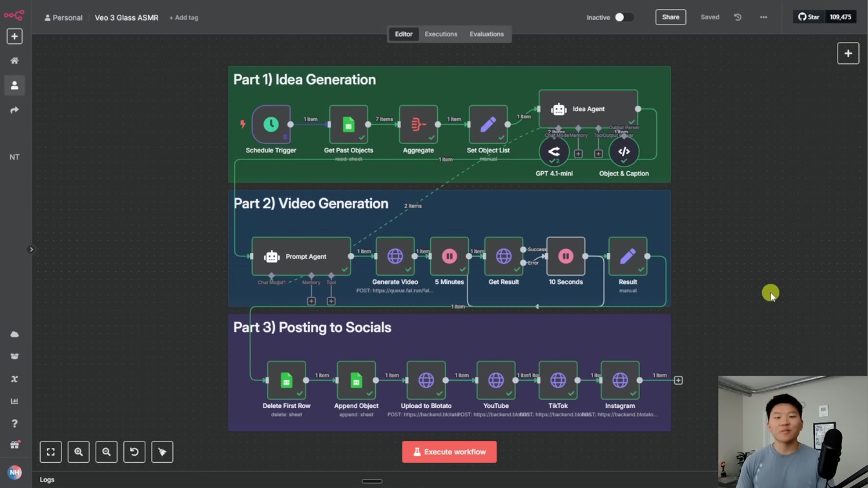Open the Idea Agent node
This screenshot has height=488, width=868.
tap(588, 109)
